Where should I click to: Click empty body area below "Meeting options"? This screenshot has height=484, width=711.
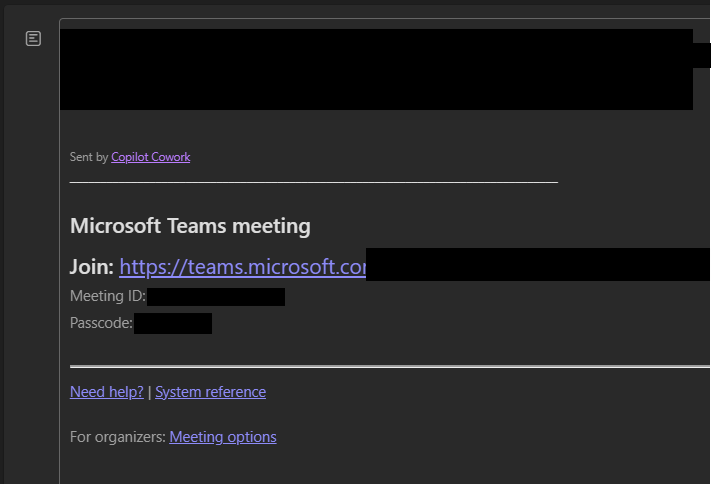(380, 465)
